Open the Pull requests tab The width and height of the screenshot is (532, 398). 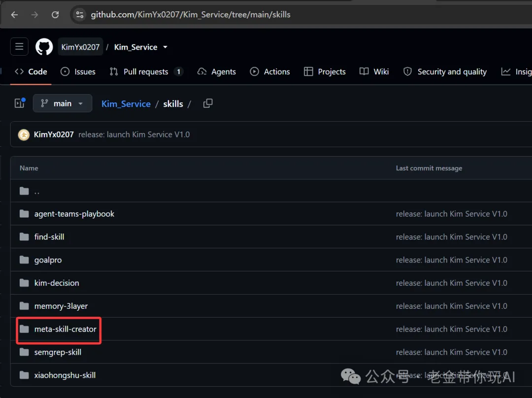pos(146,71)
